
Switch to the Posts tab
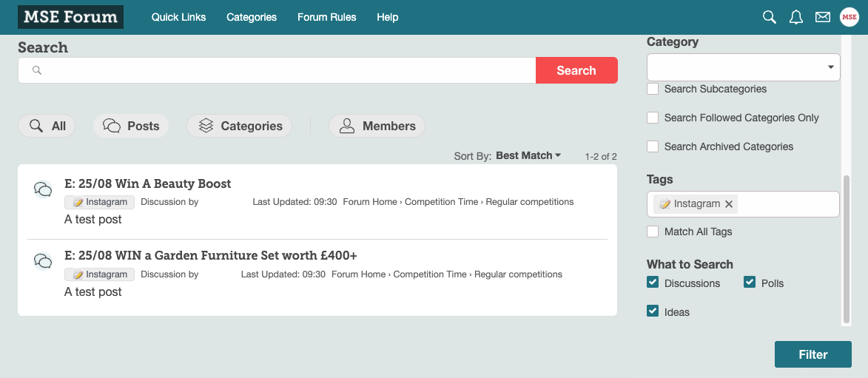[131, 126]
